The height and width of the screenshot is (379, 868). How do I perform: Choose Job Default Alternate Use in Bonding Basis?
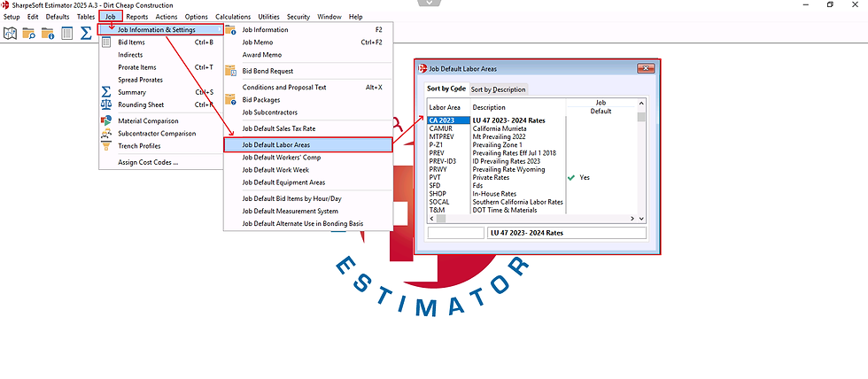(x=308, y=223)
